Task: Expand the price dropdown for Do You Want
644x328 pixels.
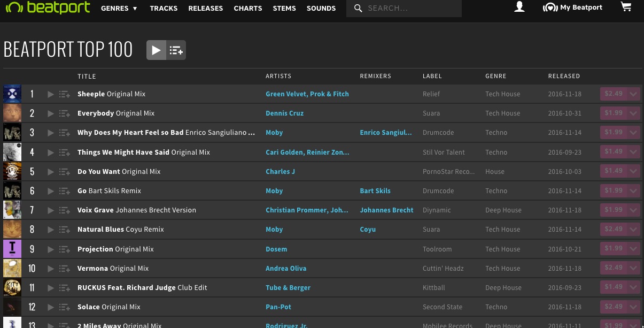Action: pos(633,171)
